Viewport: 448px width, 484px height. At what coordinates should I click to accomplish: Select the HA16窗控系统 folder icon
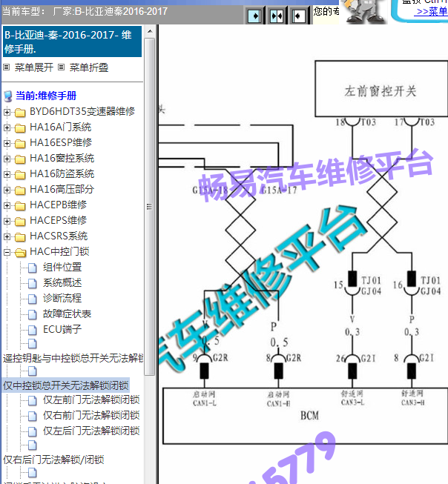click(x=20, y=159)
